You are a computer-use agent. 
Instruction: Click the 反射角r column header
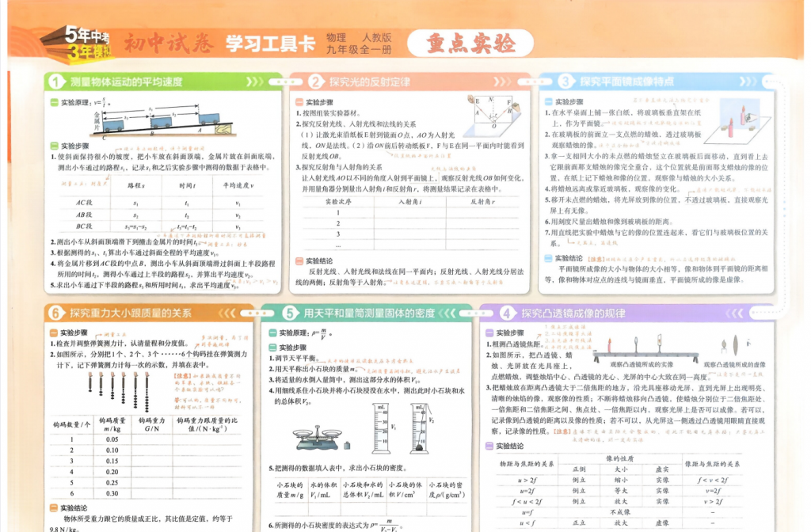[482, 202]
